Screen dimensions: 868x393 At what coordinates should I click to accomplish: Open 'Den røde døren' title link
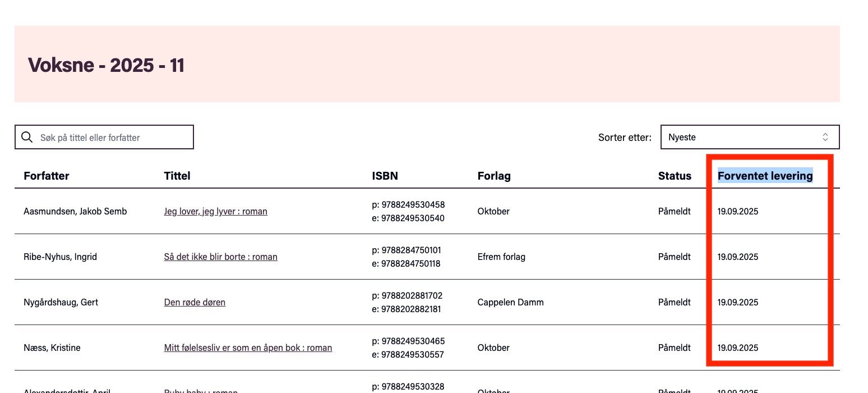coord(195,303)
